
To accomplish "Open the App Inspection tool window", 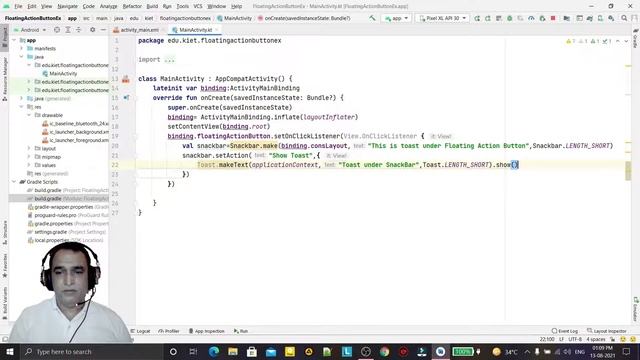I will pyautogui.click(x=207, y=331).
